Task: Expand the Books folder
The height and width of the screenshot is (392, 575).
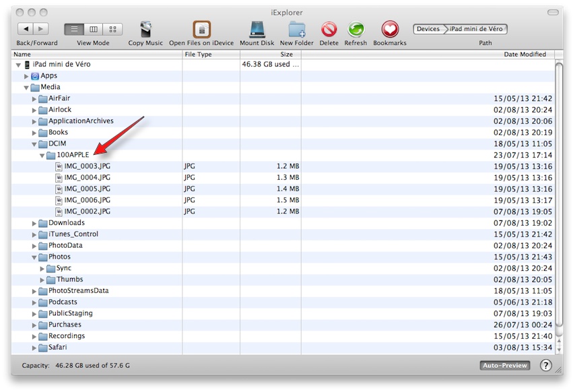Action: click(x=34, y=133)
